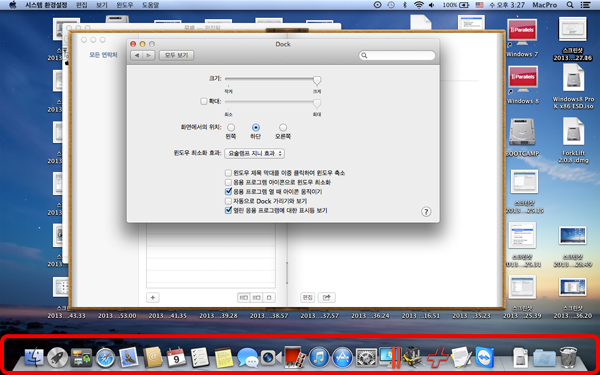
Task: Select 하단 Dock position radio button
Action: pyautogui.click(x=256, y=127)
